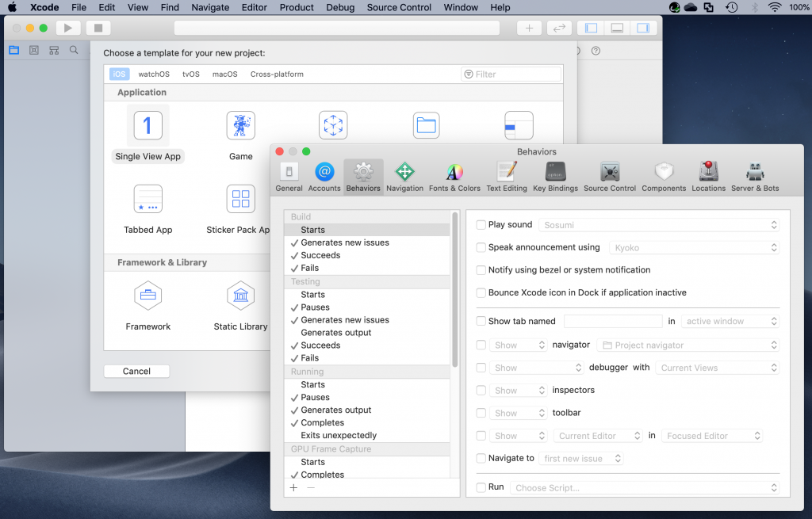Viewport: 812px width, 519px height.
Task: Select Build Starts behavior
Action: pyautogui.click(x=367, y=230)
